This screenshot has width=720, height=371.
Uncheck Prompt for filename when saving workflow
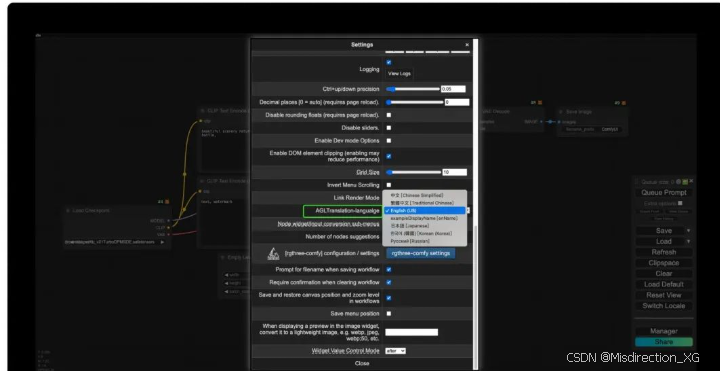coord(389,270)
